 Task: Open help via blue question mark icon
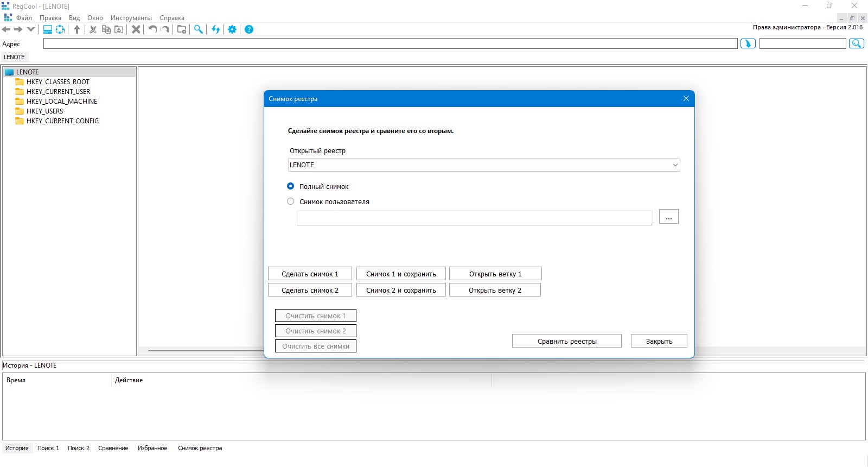[249, 29]
